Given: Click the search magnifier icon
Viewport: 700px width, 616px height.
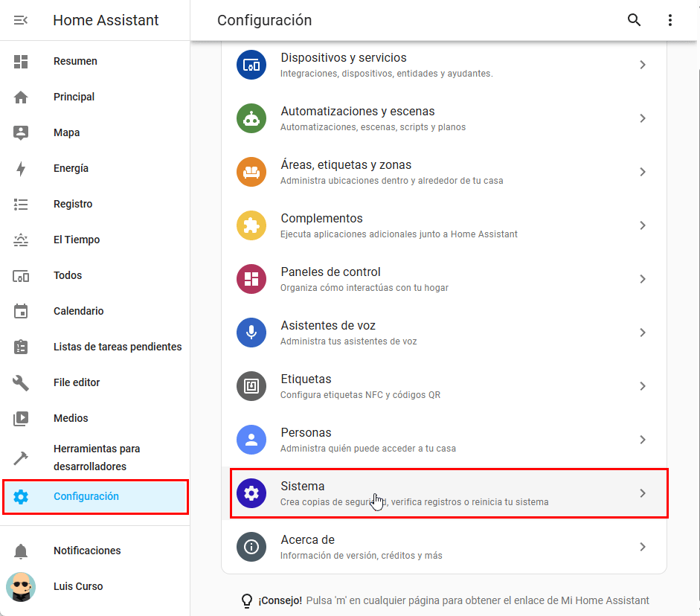Looking at the screenshot, I should coord(634,20).
